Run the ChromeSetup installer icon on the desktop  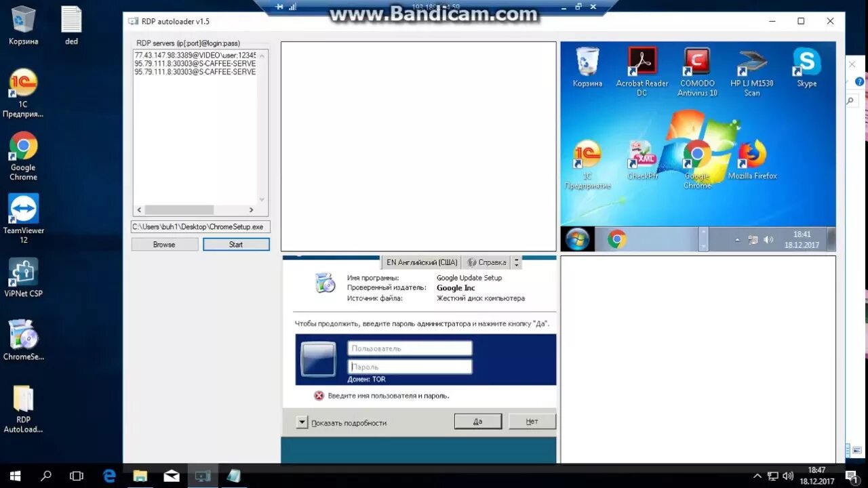pyautogui.click(x=23, y=340)
